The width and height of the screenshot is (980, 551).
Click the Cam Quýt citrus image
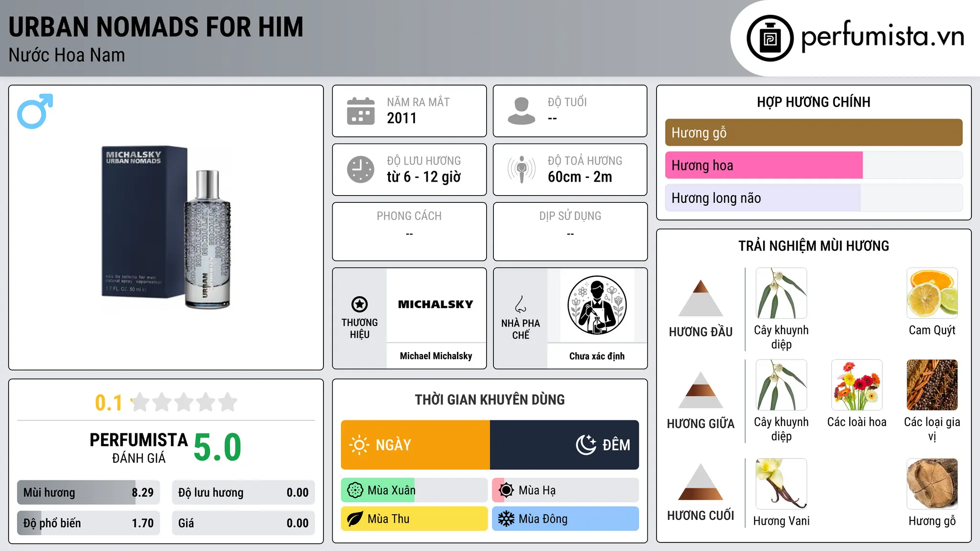pyautogui.click(x=932, y=293)
